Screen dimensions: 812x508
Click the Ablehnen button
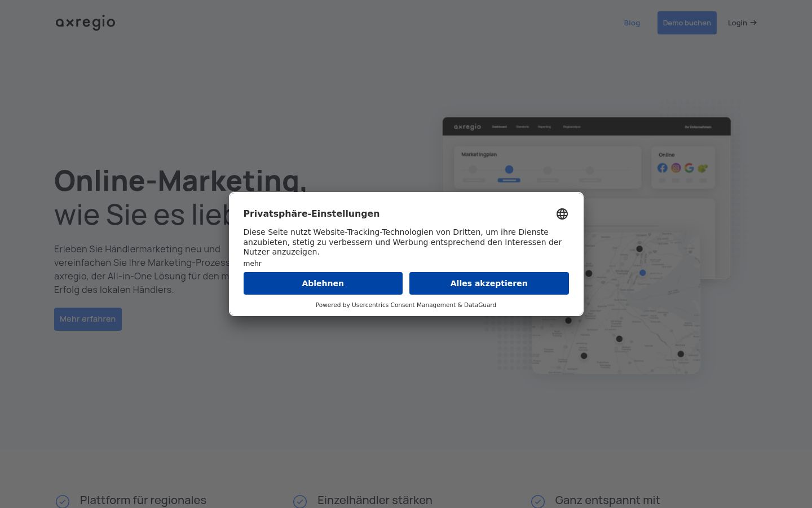(x=323, y=283)
